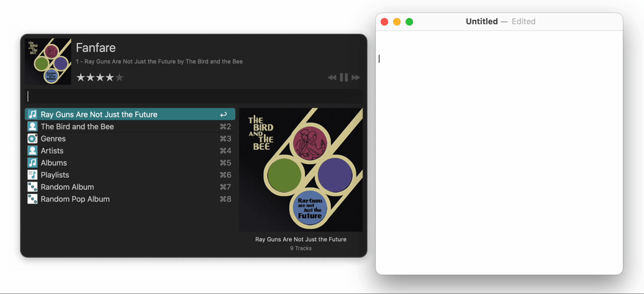
Task: Click the Fanfare song title
Action: (96, 48)
